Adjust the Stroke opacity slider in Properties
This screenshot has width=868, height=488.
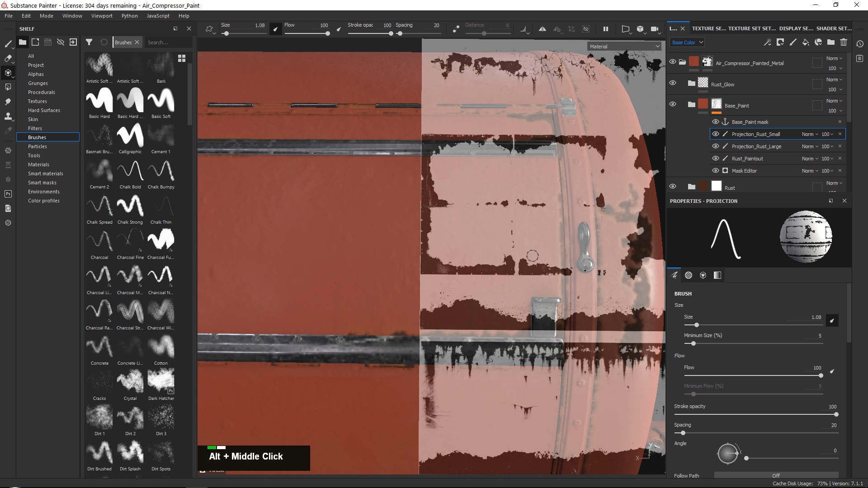tap(755, 414)
